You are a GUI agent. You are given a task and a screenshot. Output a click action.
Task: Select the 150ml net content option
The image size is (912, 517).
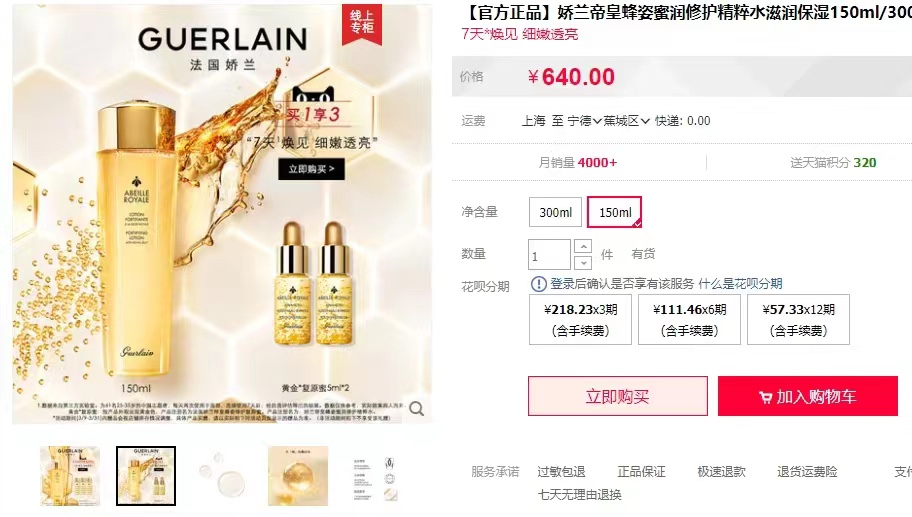click(x=615, y=212)
